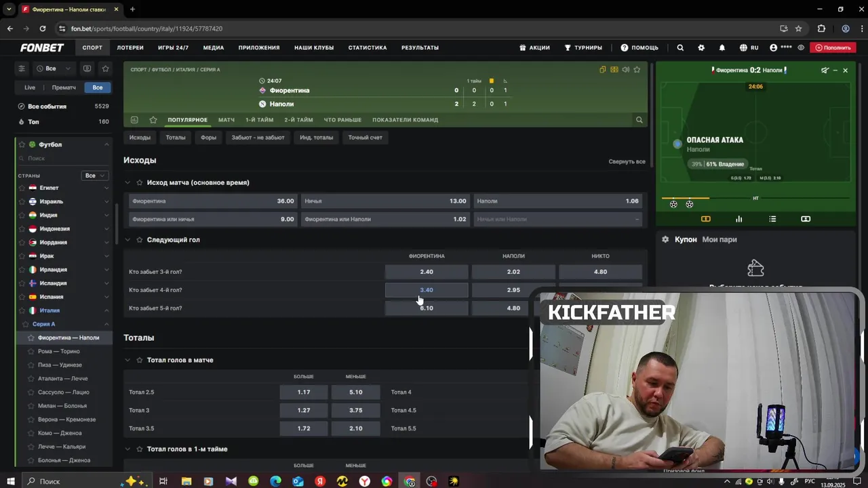The width and height of the screenshot is (868, 488).
Task: Favorite Фиорентина — Наполи match star in sidebar
Action: pos(31,338)
